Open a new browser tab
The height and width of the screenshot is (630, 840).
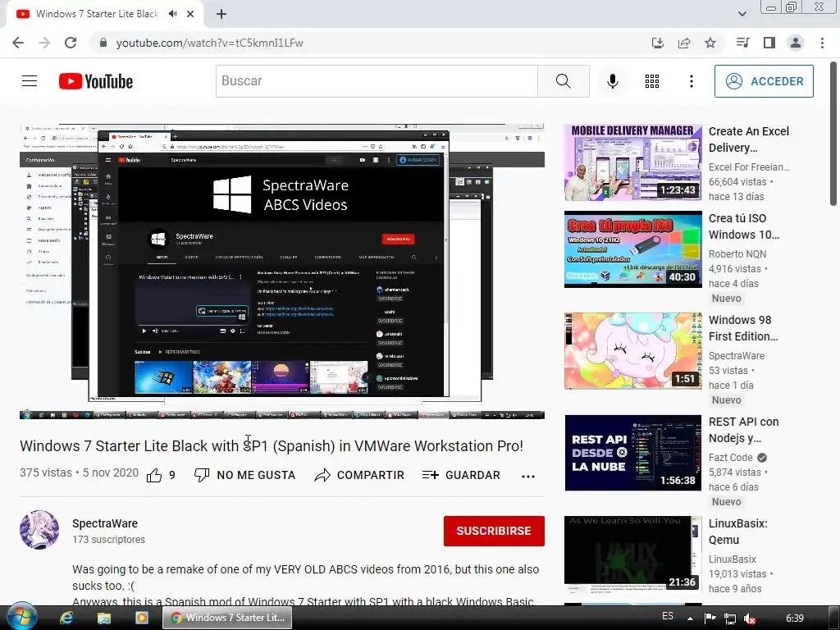coord(221,14)
